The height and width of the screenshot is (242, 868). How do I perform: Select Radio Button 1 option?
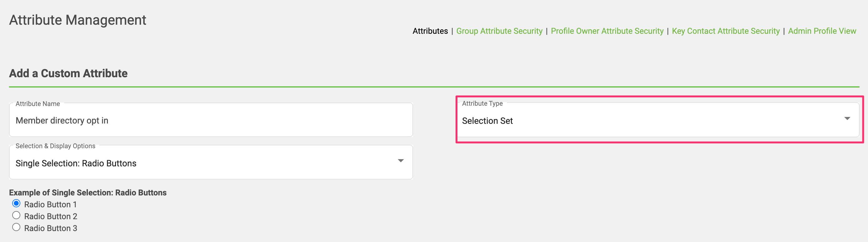click(x=16, y=204)
